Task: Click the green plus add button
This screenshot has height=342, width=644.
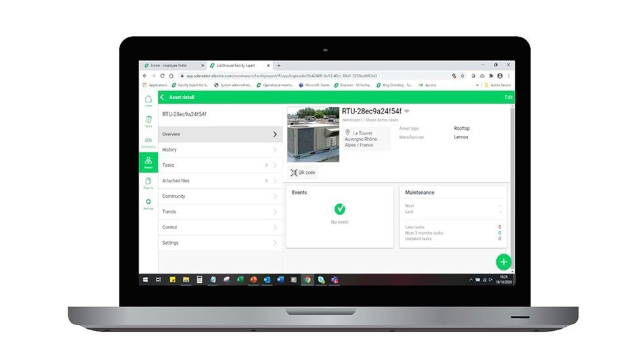Action: (503, 262)
